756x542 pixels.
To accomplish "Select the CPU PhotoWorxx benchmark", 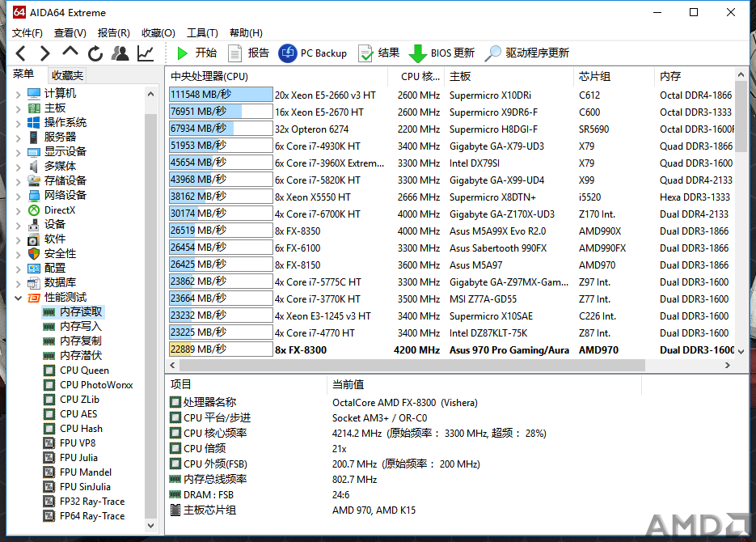I will point(88,385).
